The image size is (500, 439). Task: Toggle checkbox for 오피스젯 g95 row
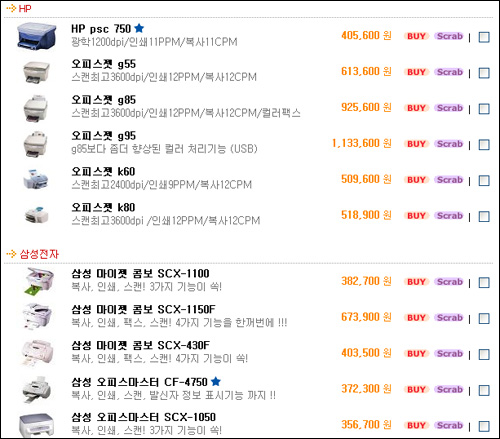coord(484,145)
